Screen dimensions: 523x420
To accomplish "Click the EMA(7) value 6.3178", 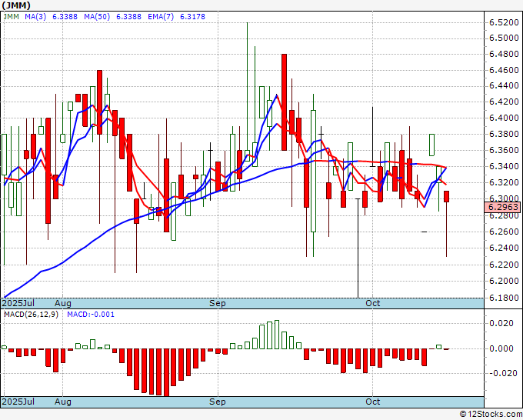I will [x=192, y=17].
